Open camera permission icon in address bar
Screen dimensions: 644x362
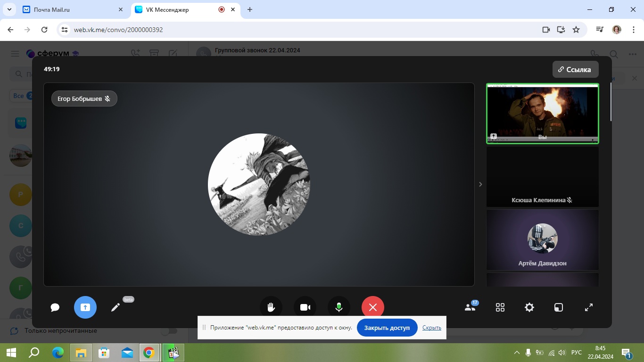546,30
